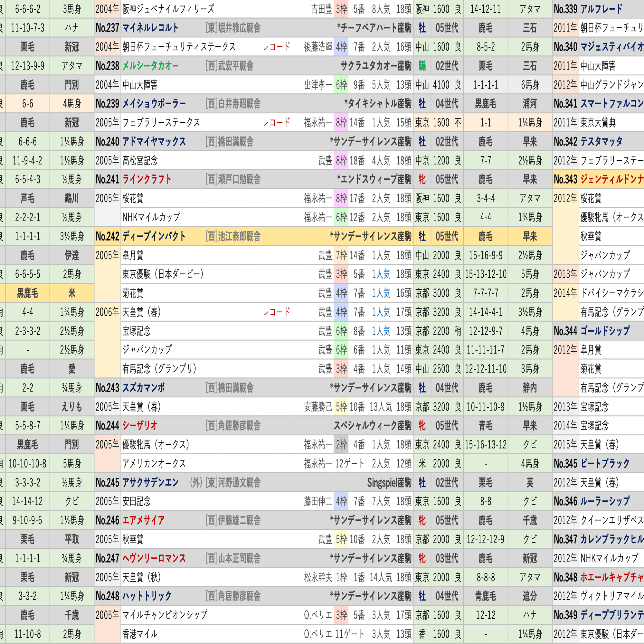Click the シーザリオ name cell

click(x=140, y=425)
